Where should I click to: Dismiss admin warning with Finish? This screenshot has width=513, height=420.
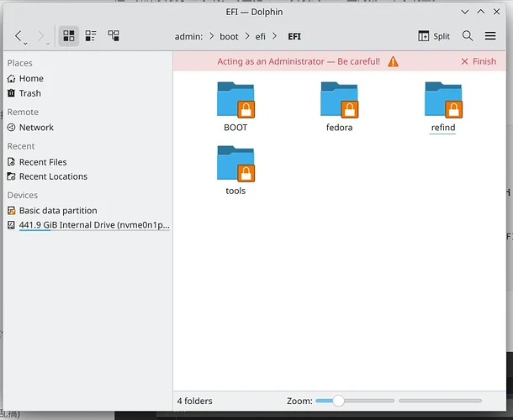(479, 61)
